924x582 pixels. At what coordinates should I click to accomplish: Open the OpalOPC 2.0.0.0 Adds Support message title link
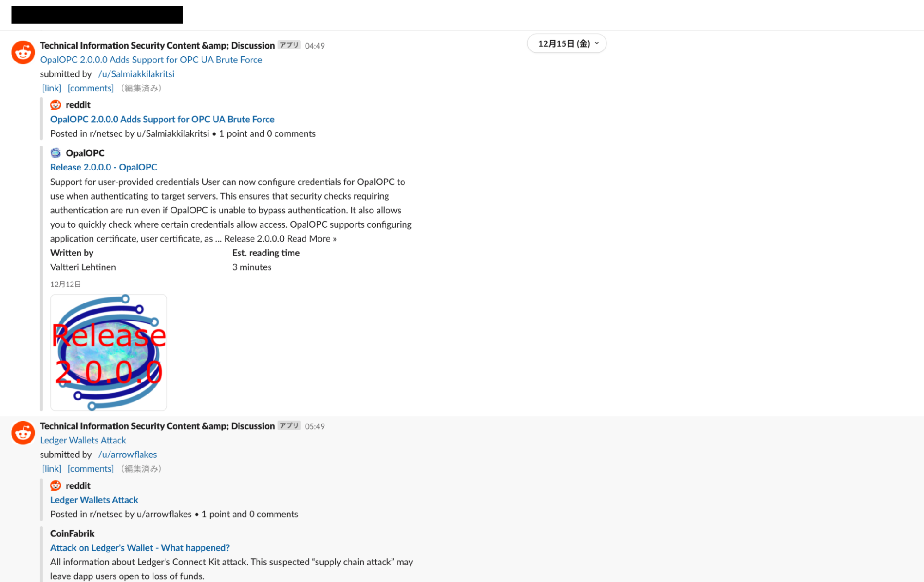coord(151,60)
